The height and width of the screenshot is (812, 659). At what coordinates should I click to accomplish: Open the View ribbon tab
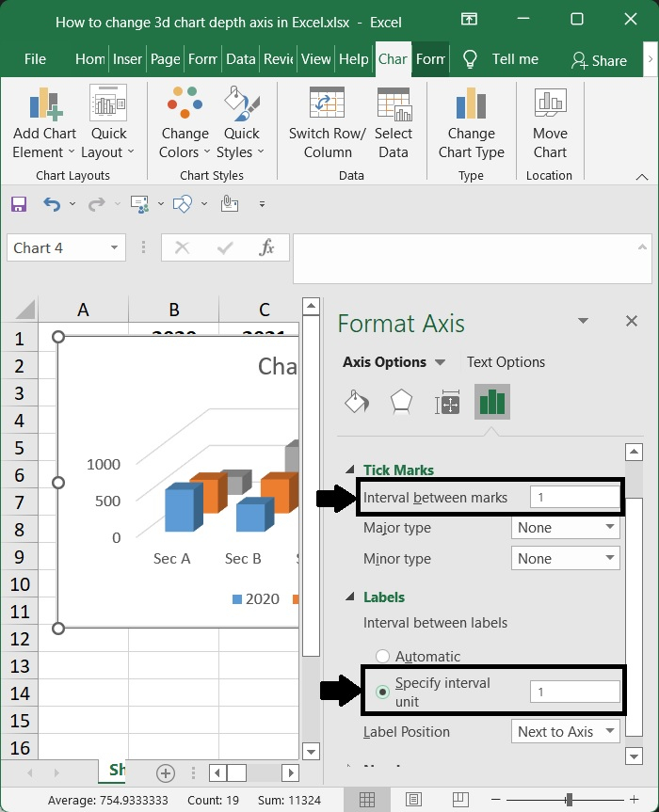[x=316, y=59]
